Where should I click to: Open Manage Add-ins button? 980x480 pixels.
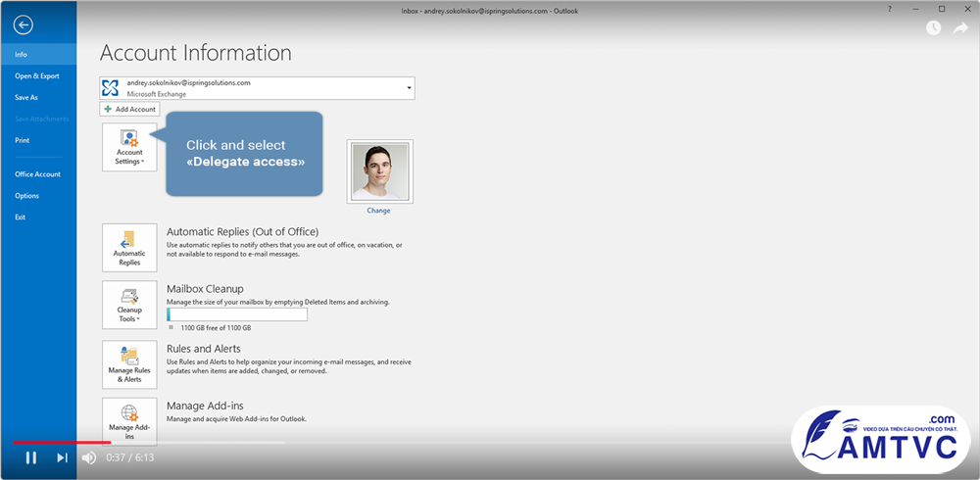pos(129,421)
